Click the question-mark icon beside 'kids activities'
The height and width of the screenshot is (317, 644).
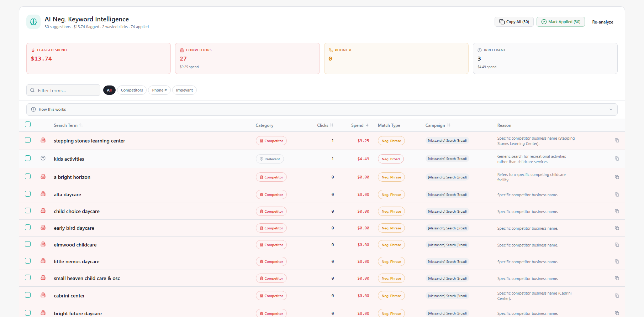coord(43,158)
